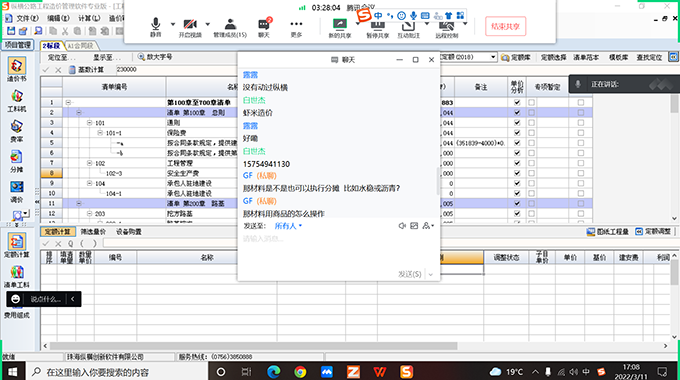Open the 发送至 所有人 recipient dropdown
680x380 pixels.
point(288,226)
